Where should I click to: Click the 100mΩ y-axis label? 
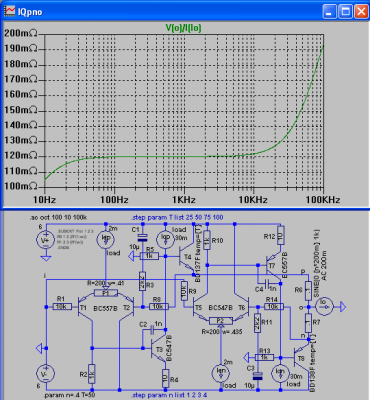[21, 186]
